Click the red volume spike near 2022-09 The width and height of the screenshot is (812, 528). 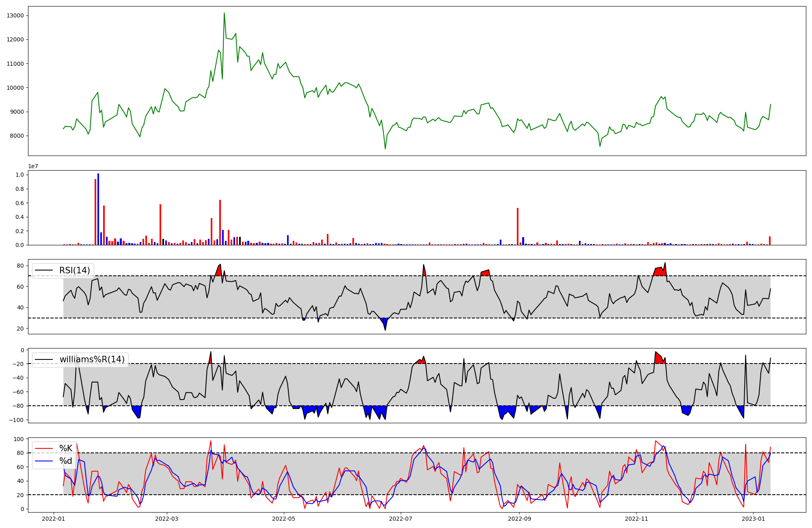518,226
